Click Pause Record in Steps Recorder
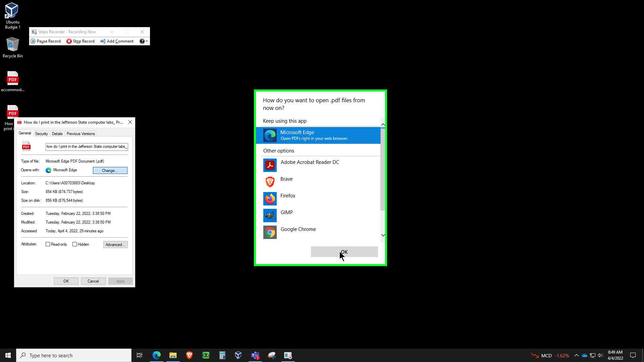644x362 pixels. coord(46,41)
